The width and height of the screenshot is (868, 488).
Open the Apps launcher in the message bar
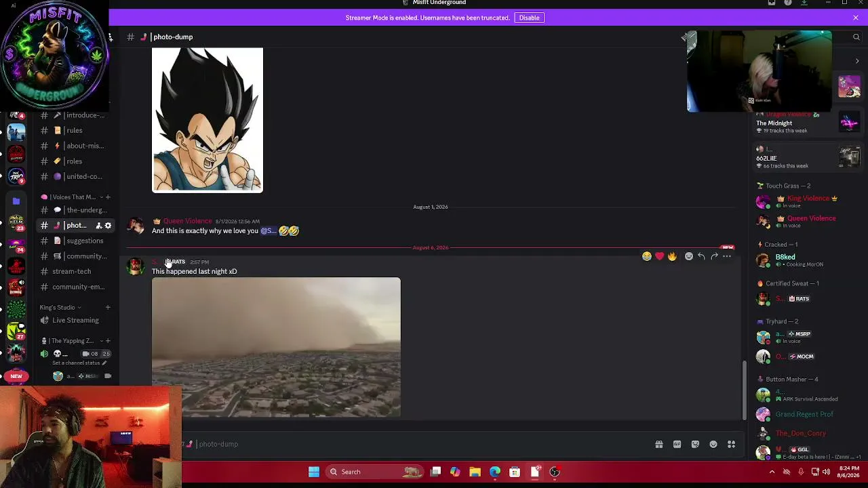pyautogui.click(x=731, y=445)
